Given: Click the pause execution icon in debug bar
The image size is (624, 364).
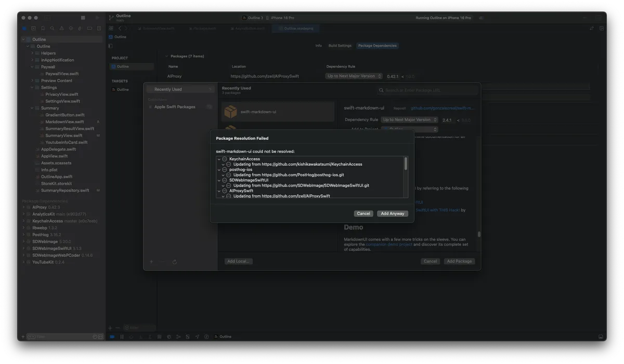Looking at the screenshot, I should [122, 337].
